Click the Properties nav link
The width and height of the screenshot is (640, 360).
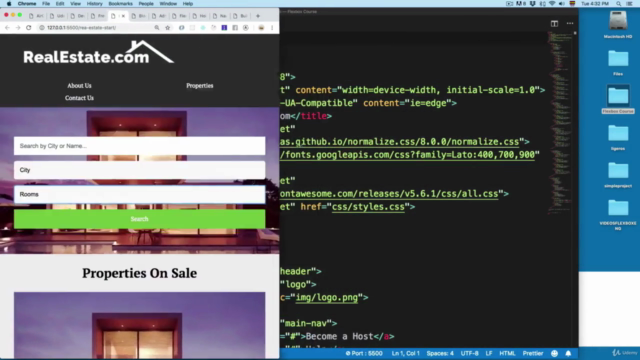[200, 86]
